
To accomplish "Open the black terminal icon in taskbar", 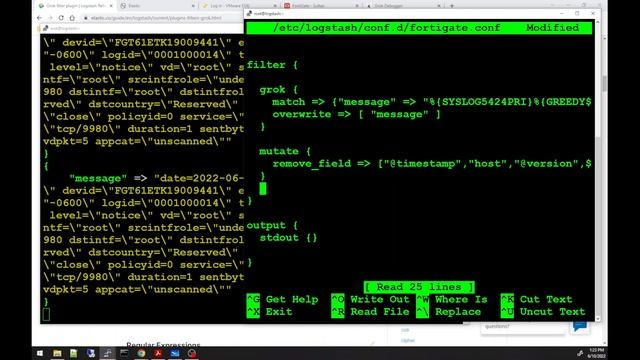I will [x=124, y=353].
